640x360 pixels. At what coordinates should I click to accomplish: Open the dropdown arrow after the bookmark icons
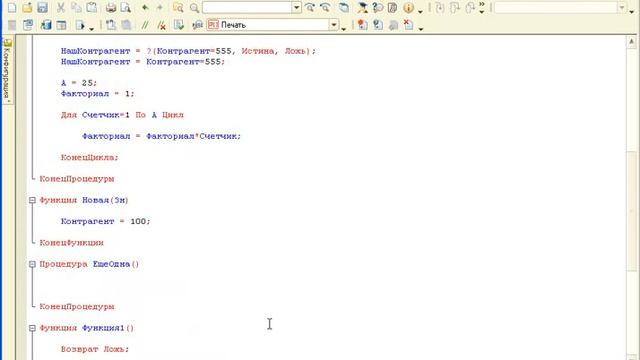[421, 28]
